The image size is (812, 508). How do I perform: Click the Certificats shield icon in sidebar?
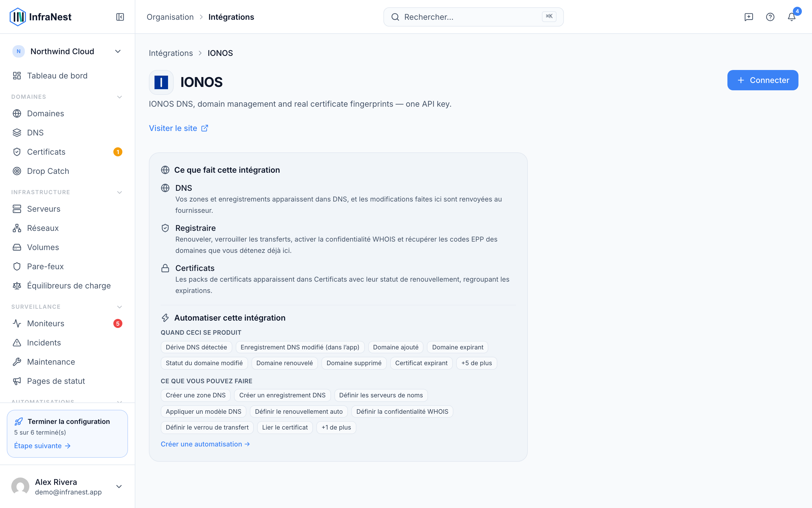tap(17, 152)
